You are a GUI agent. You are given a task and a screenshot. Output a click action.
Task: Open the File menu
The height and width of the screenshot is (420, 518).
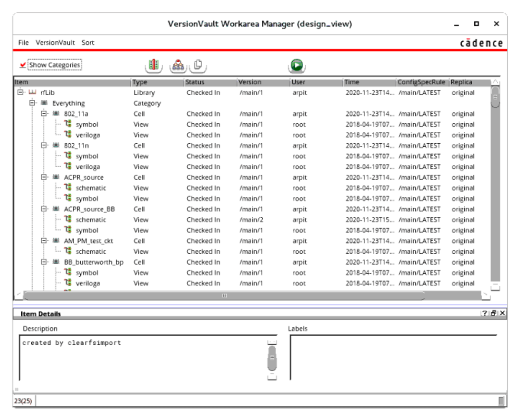(x=23, y=43)
